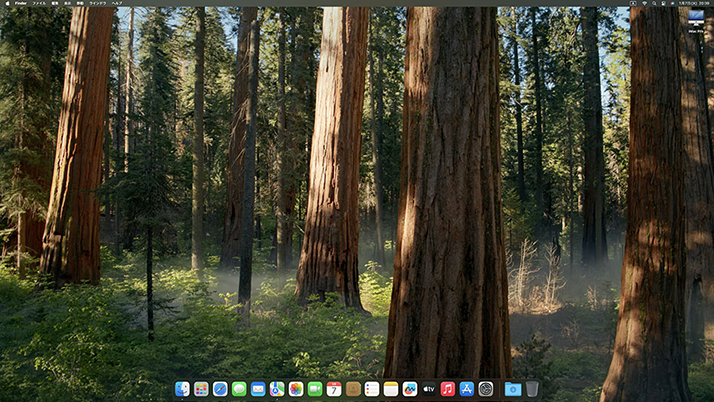Open the Music app
The height and width of the screenshot is (402, 714).
tap(448, 389)
